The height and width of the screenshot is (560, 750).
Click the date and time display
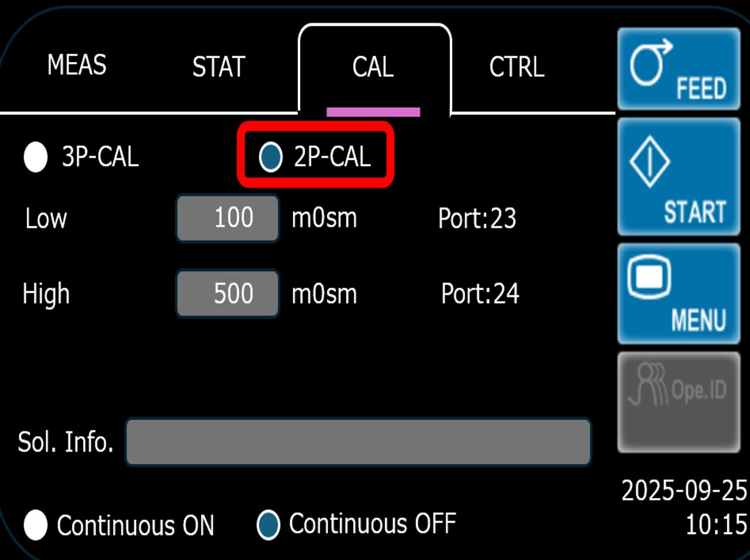click(684, 507)
